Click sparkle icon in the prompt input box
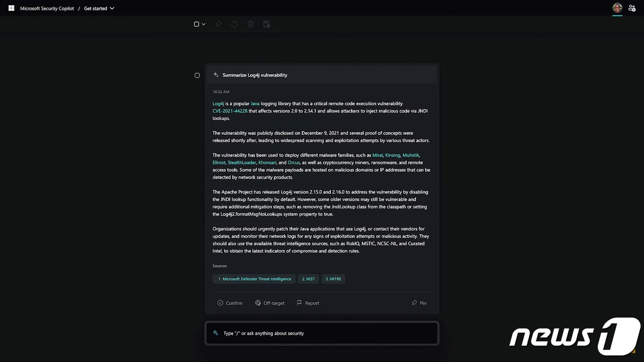This screenshot has height=362, width=644. pyautogui.click(x=216, y=333)
